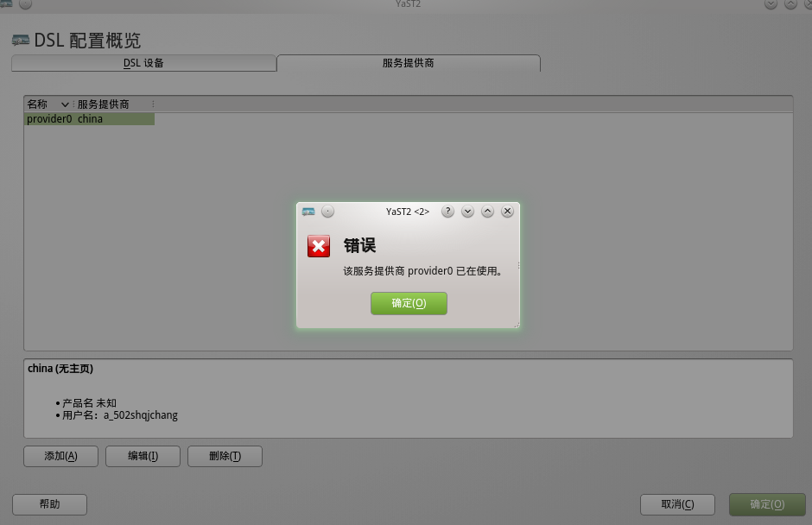Click 取消(C) in the main window
Viewport: 812px width, 525px height.
point(677,504)
